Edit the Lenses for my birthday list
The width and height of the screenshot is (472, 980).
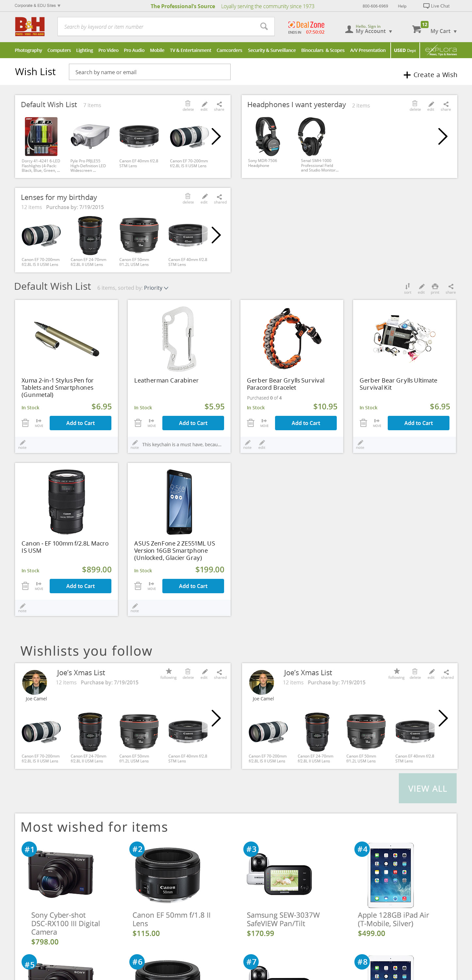204,198
